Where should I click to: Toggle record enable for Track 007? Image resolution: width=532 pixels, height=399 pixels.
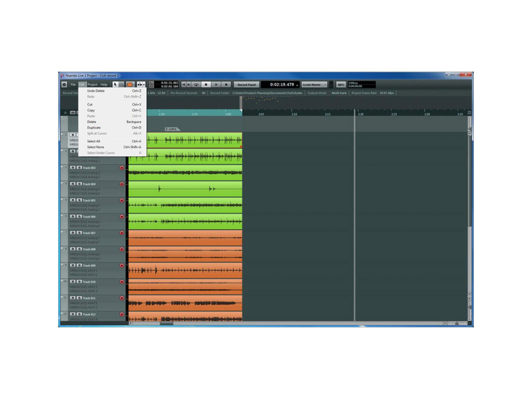122,233
